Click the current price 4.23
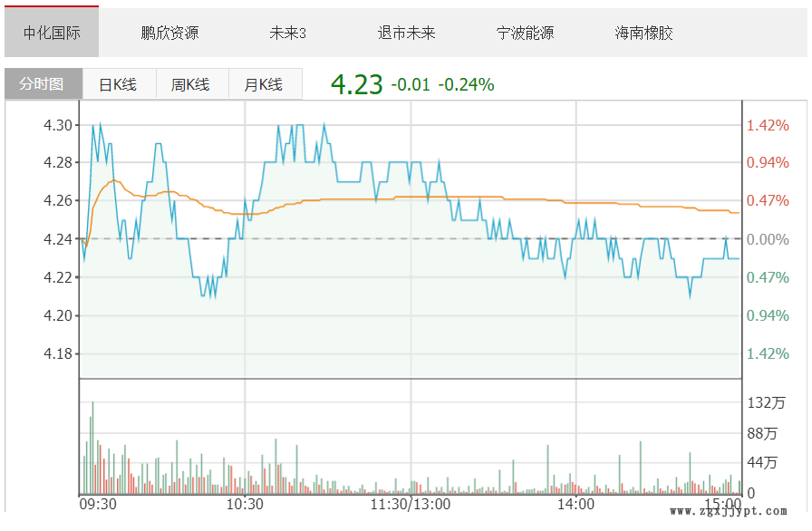The image size is (812, 531). (357, 84)
